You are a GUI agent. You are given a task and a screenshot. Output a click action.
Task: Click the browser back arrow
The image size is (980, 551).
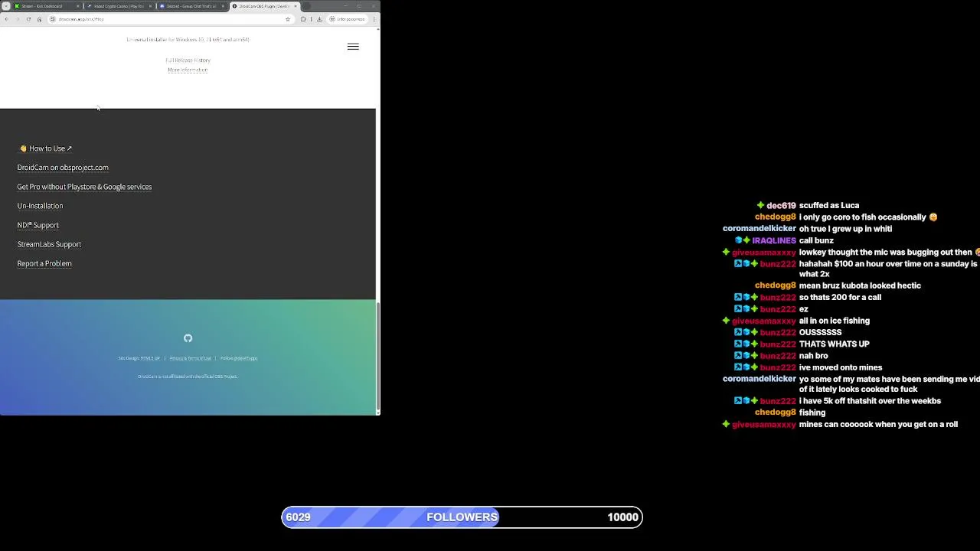[6, 19]
